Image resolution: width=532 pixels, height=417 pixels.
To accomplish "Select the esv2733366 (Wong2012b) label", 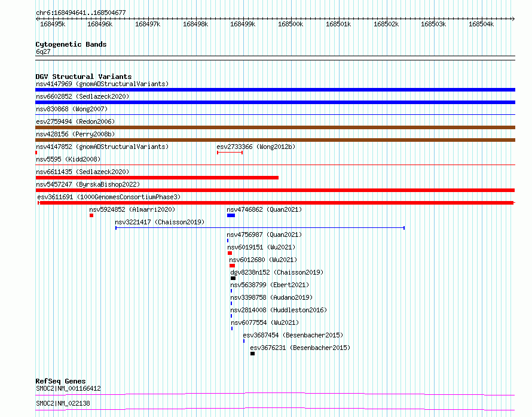I will [256, 147].
